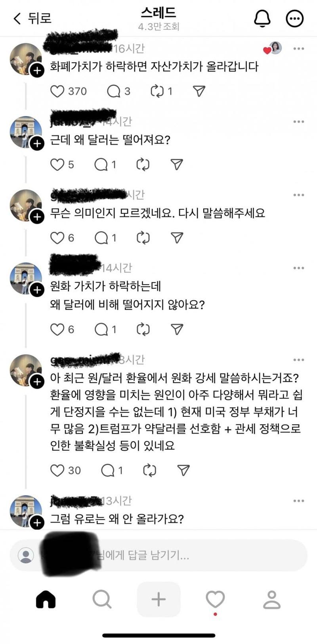Open the activity heart tab with red dot
The width and height of the screenshot is (317, 644).
[215, 599]
